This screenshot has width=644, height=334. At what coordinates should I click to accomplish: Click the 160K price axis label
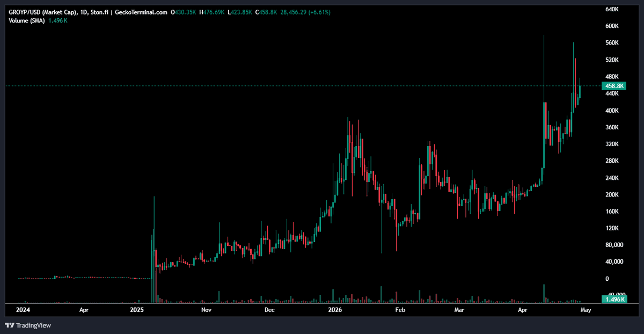[x=612, y=211]
